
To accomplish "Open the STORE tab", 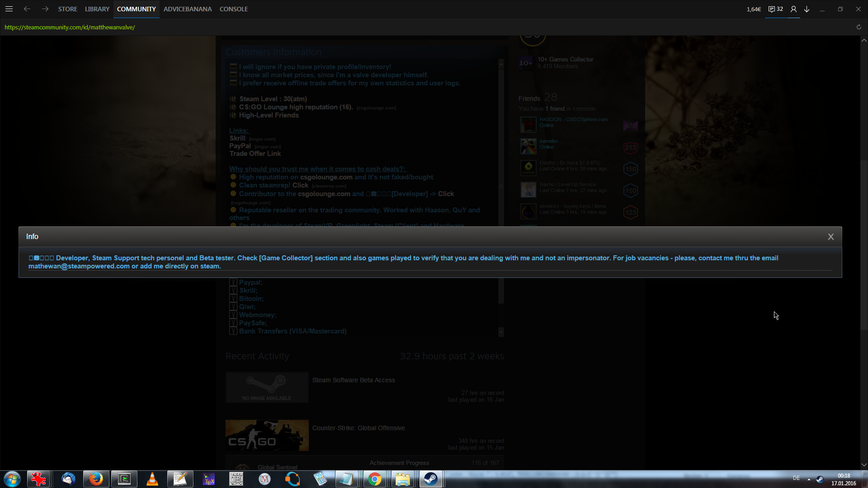I will click(67, 9).
